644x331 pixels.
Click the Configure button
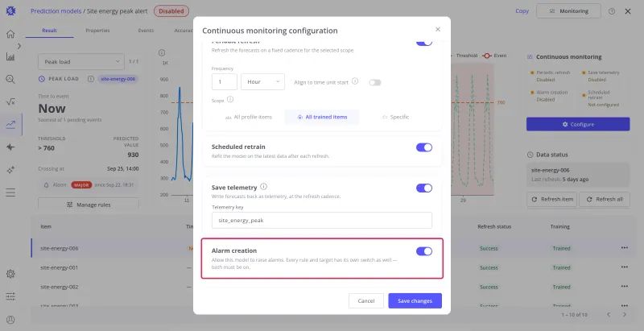(578, 124)
